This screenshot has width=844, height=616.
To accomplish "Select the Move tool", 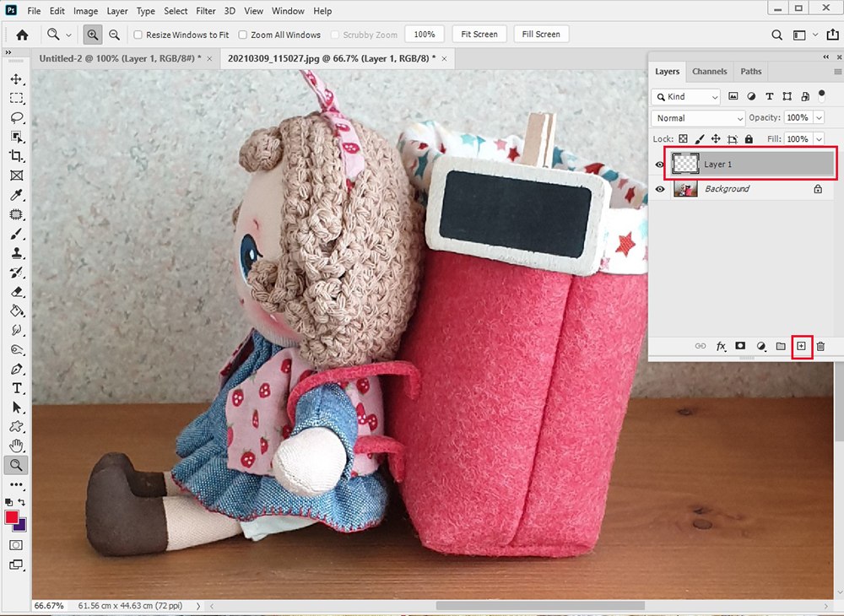I will coord(16,79).
